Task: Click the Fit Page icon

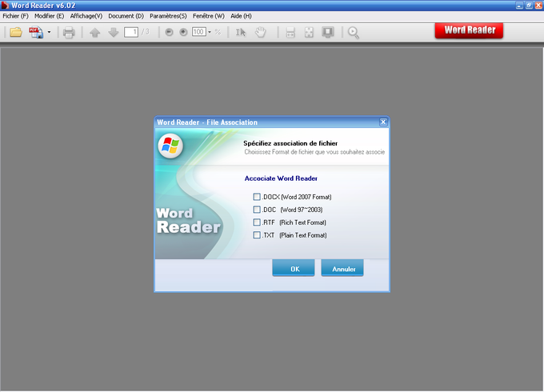Action: pyautogui.click(x=309, y=32)
